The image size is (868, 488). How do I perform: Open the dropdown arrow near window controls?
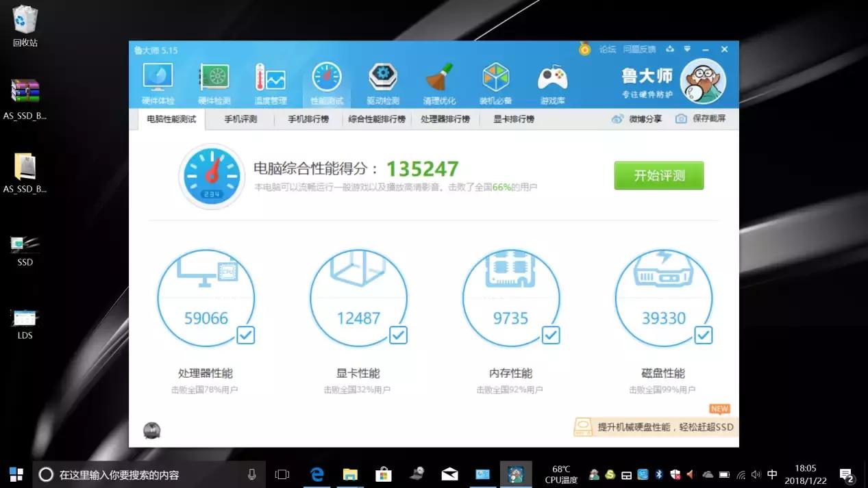point(687,49)
